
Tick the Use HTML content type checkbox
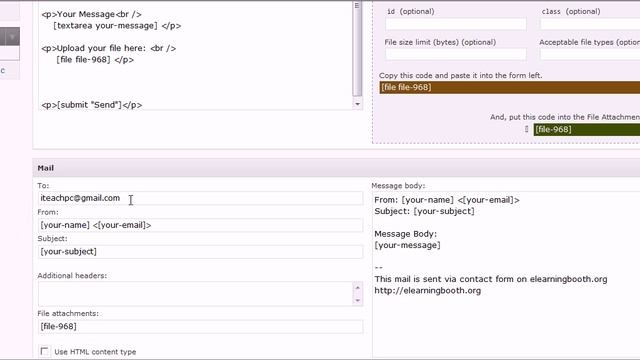coord(44,351)
